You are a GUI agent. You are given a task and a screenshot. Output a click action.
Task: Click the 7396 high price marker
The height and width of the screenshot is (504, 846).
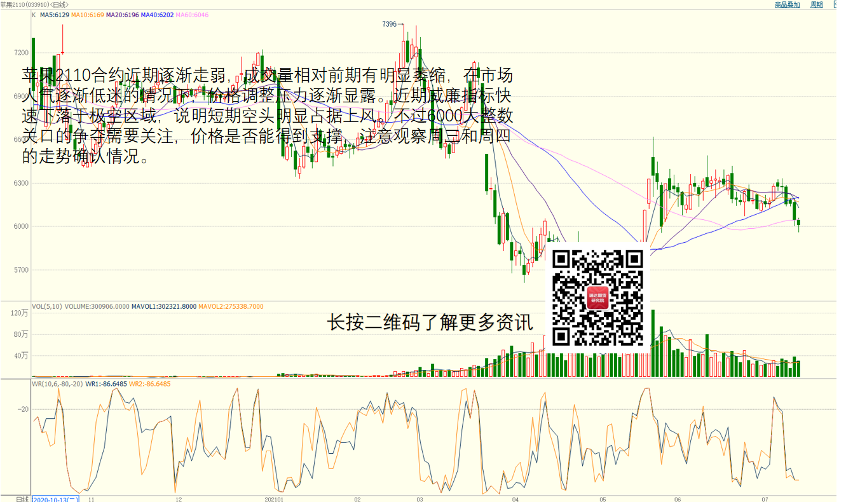[x=389, y=24]
